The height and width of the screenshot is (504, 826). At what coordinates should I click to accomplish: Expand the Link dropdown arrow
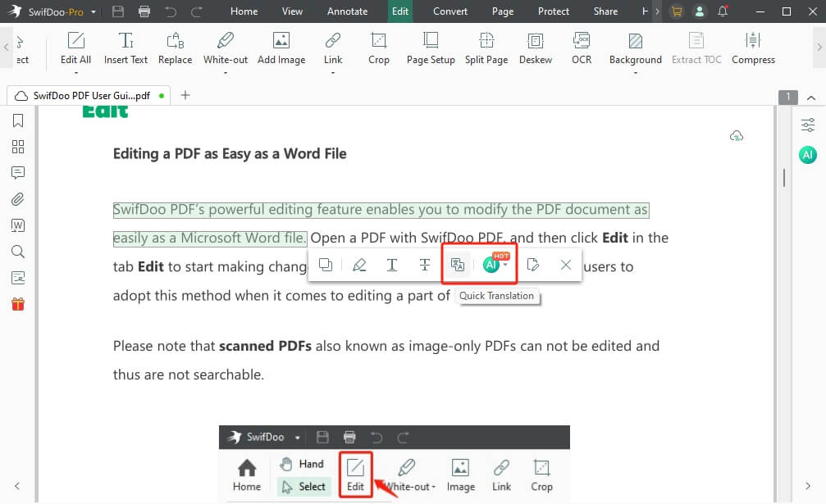pyautogui.click(x=333, y=73)
